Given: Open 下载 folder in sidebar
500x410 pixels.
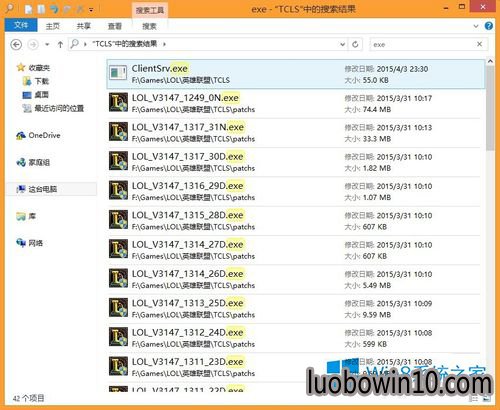Looking at the screenshot, I should point(36,81).
